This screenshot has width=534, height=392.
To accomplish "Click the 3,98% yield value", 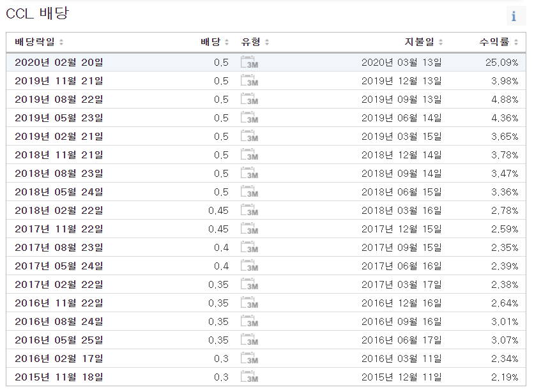I will (x=505, y=80).
